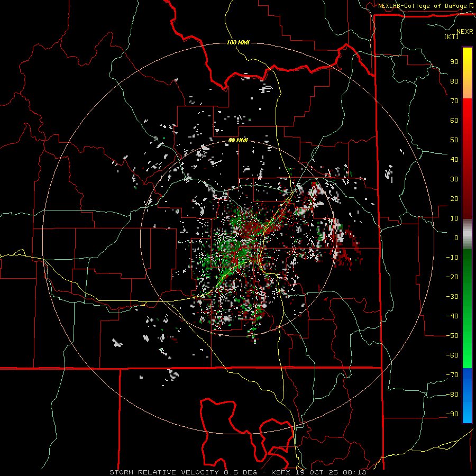Click the -10 value on velocity scale

point(452,258)
